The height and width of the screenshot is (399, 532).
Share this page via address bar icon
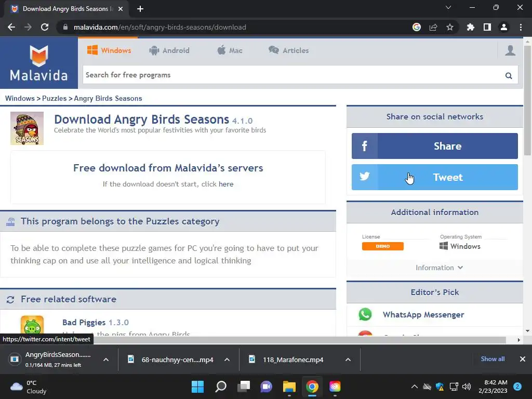(x=433, y=27)
